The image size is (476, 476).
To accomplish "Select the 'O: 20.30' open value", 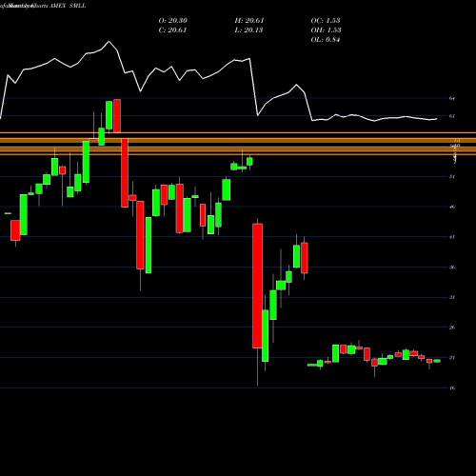I will coord(173,21).
